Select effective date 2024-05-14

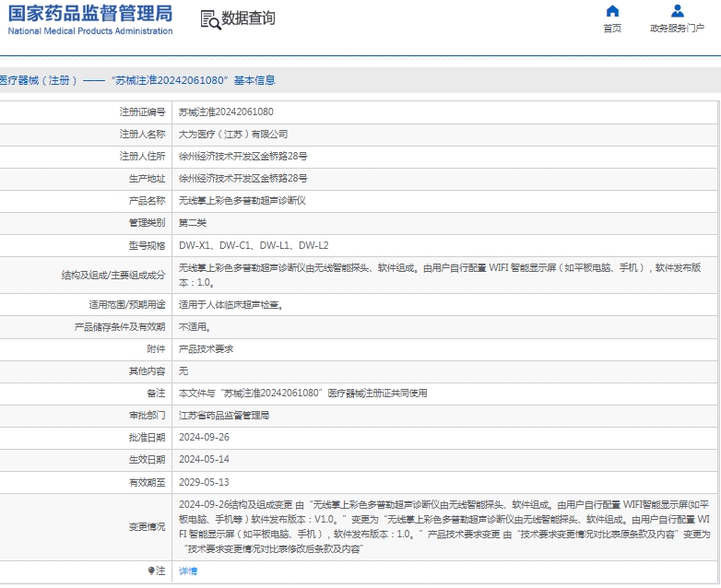coord(204,459)
